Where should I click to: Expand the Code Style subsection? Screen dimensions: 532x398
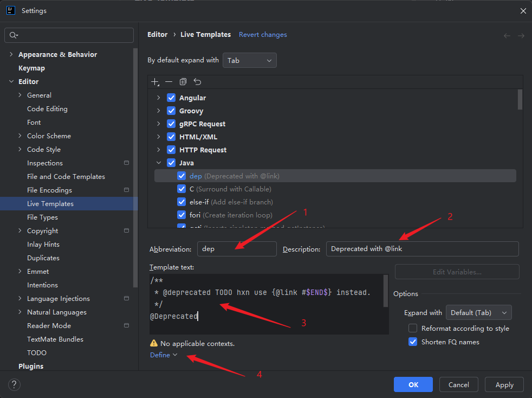pyautogui.click(x=20, y=150)
